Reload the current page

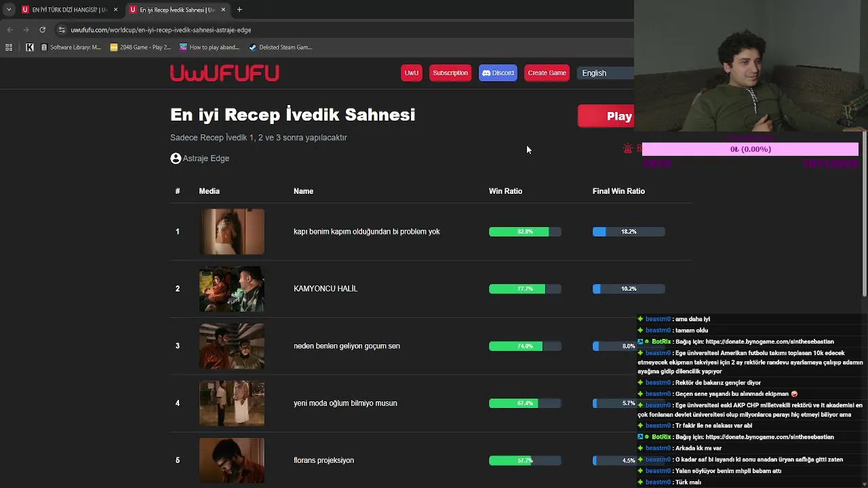pos(42,30)
